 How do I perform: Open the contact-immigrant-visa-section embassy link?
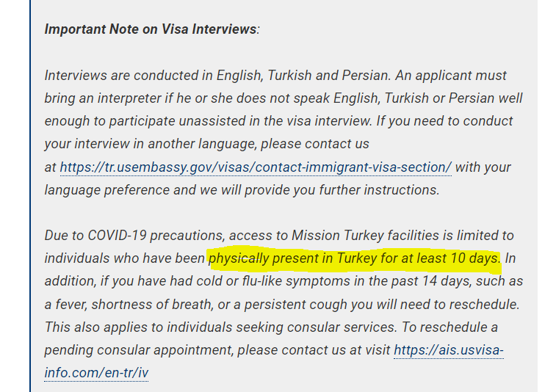coord(256,167)
